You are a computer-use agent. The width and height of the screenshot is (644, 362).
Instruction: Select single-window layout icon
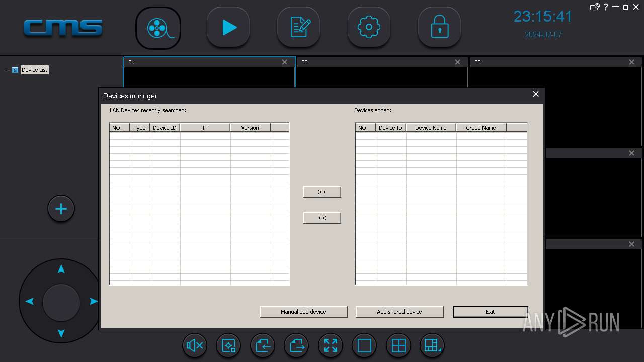[365, 346]
